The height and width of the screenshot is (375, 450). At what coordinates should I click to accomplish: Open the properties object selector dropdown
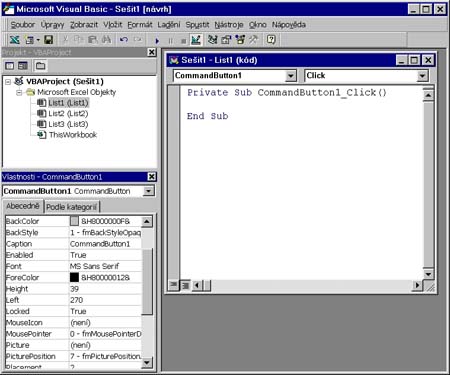pyautogui.click(x=148, y=191)
